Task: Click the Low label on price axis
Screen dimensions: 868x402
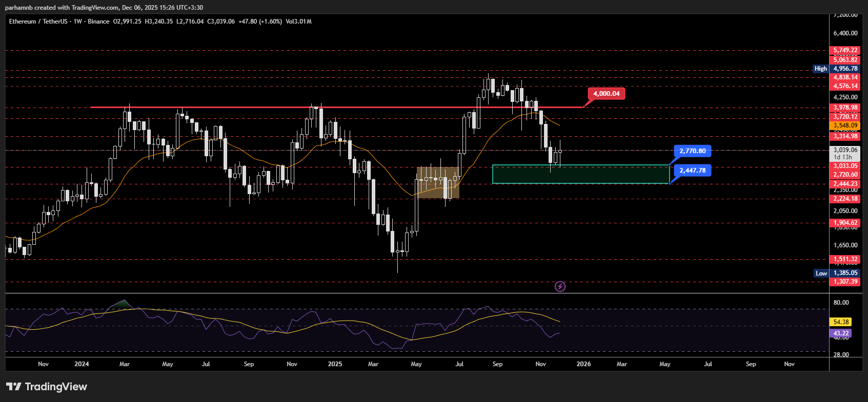Action: [821, 273]
